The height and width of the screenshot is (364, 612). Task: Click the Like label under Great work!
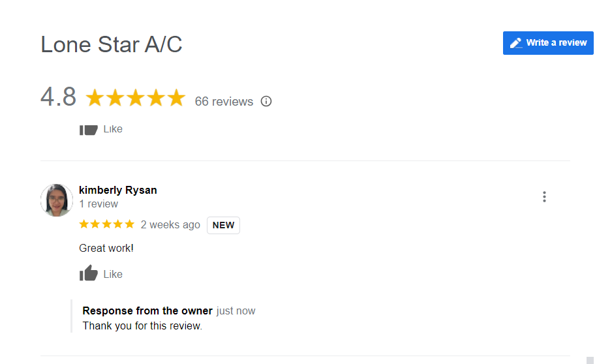pos(113,274)
